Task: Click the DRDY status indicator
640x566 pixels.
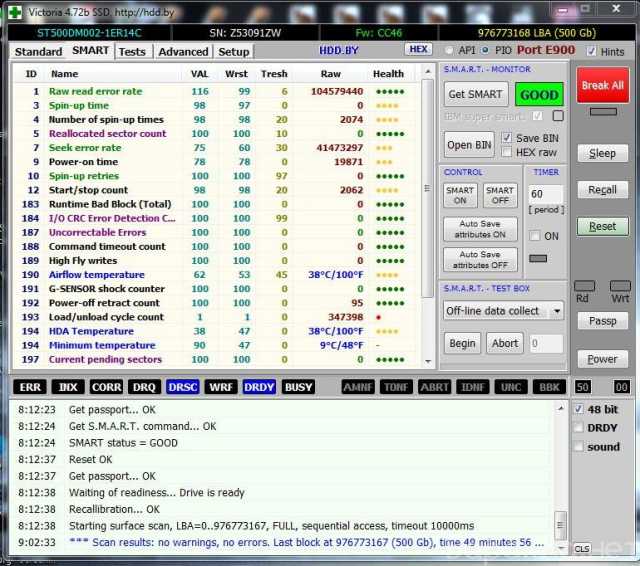Action: pyautogui.click(x=259, y=387)
